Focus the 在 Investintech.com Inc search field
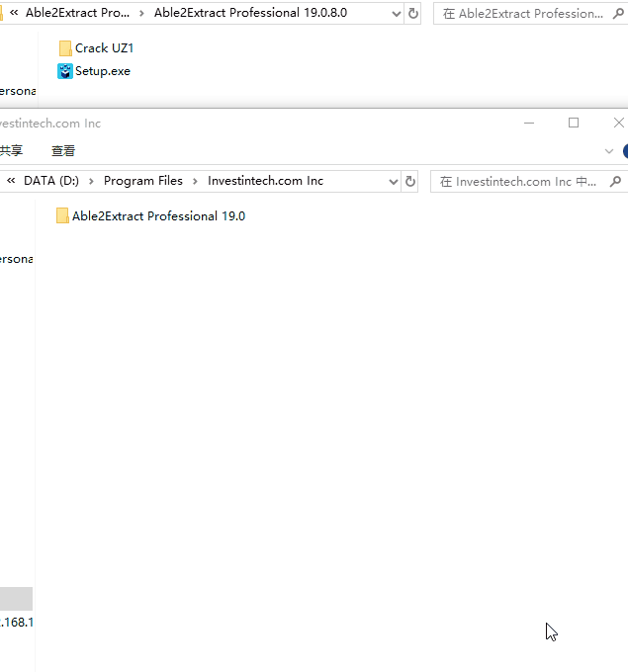This screenshot has height=672, width=628. [519, 182]
